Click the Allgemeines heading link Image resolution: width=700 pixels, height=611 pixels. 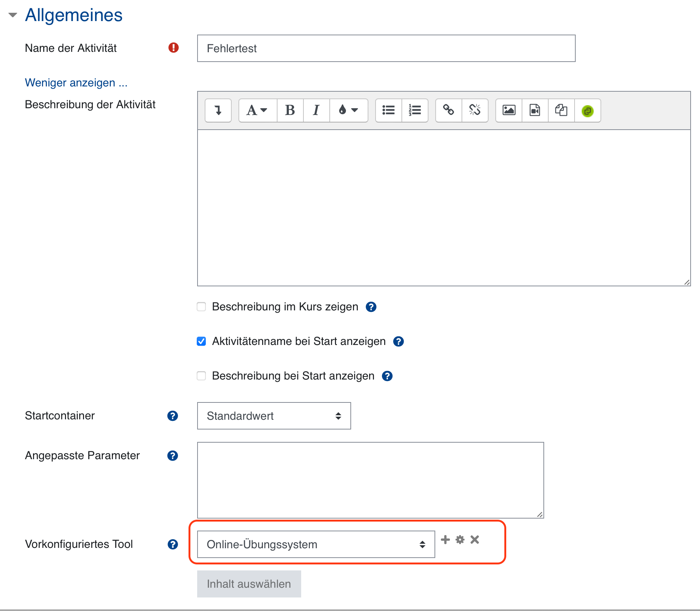click(74, 15)
